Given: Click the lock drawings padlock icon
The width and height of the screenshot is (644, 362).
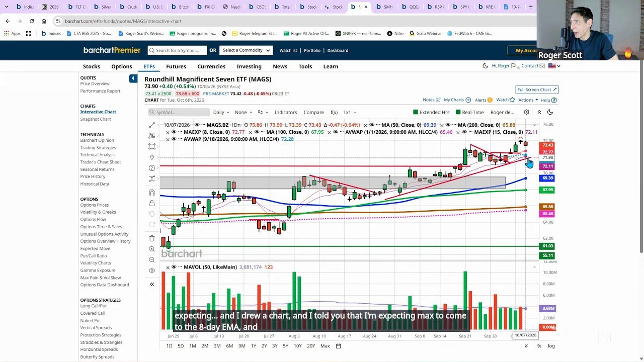Looking at the screenshot, I should (x=152, y=203).
